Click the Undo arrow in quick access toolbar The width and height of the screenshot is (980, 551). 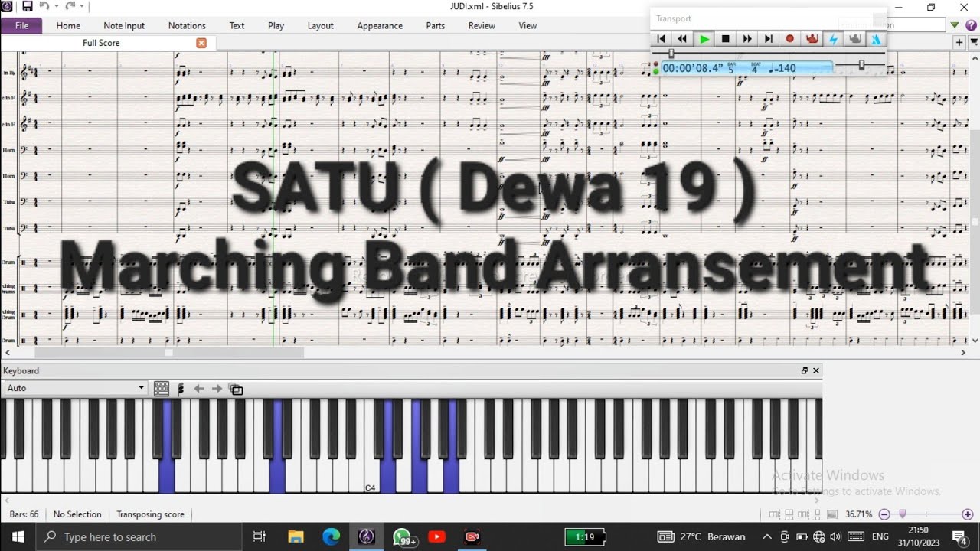pyautogui.click(x=44, y=6)
